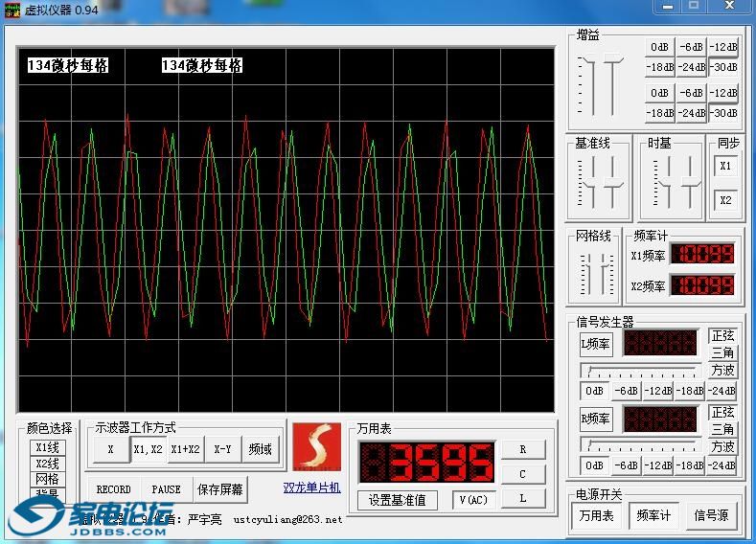The height and width of the screenshot is (544, 756).
Task: Set upper-row gain to -6dB
Action: point(692,47)
